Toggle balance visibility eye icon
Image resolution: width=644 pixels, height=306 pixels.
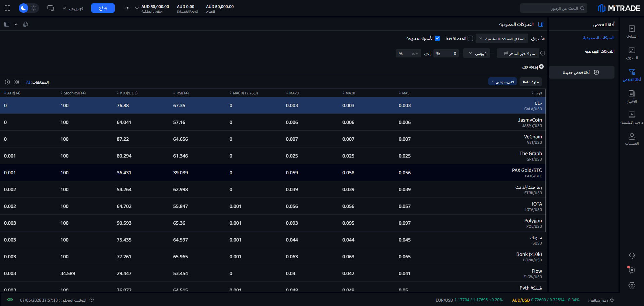coord(127,8)
